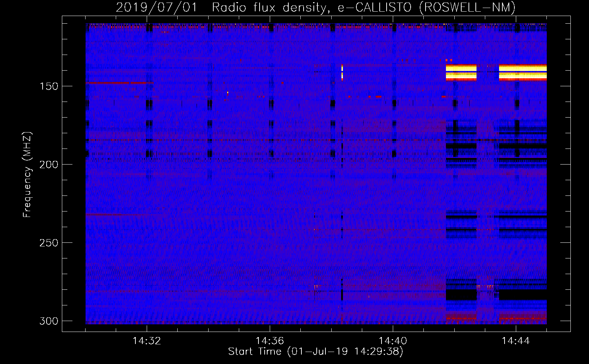This screenshot has width=589, height=364.
Task: Click the 'Start Time (01-Jul-19 14:29:38)' label
Action: tap(316, 352)
